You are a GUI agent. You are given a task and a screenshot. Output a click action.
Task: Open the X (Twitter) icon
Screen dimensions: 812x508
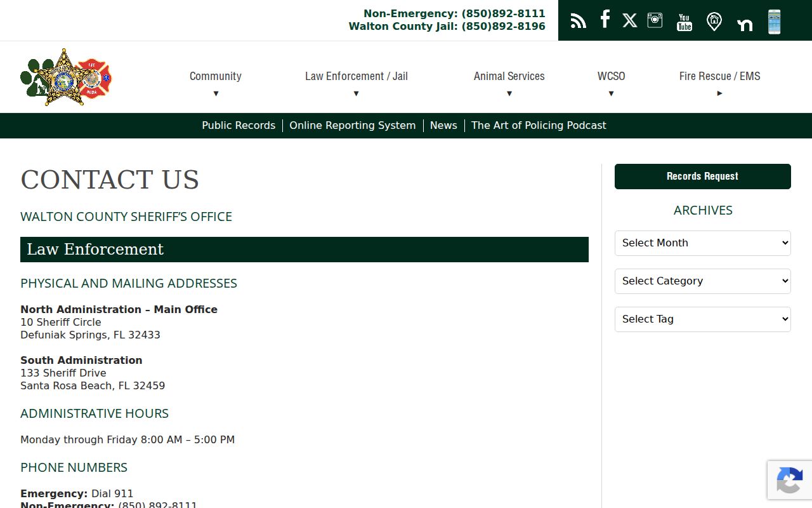tap(630, 21)
